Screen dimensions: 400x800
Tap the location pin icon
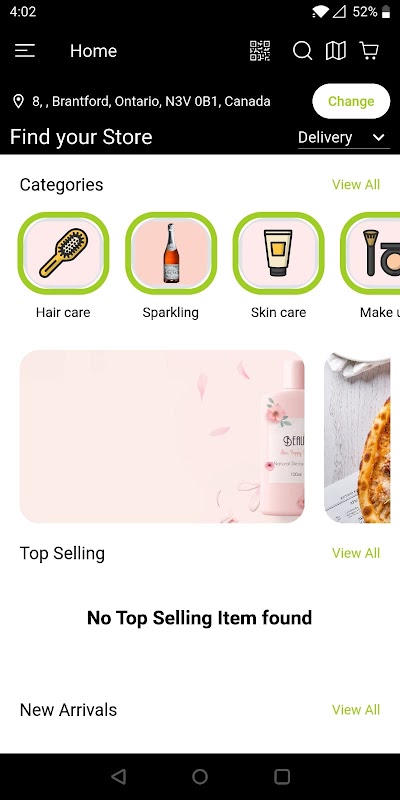(18, 101)
